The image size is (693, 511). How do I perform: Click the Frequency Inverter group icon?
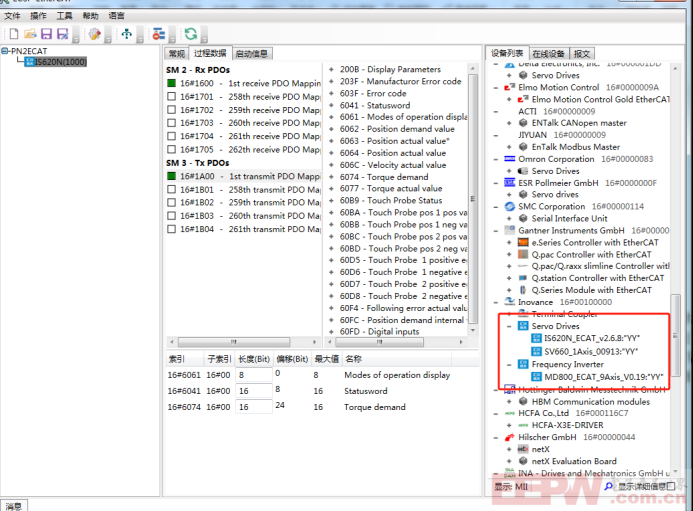[x=523, y=364]
